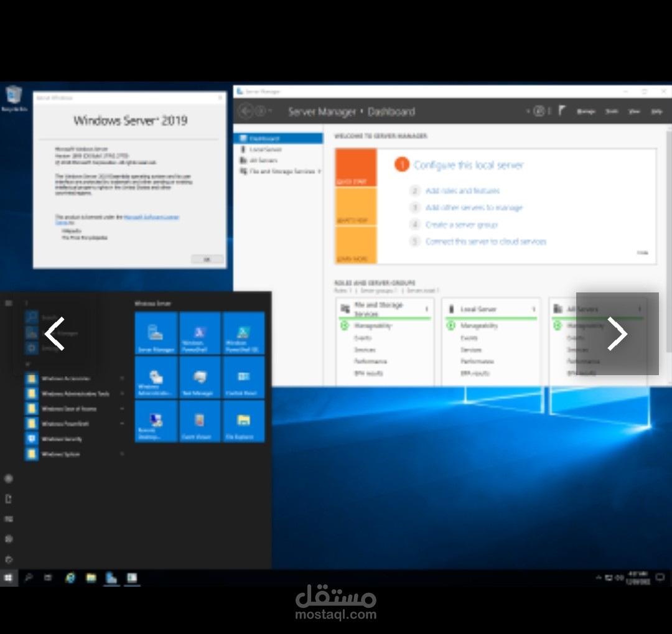The height and width of the screenshot is (634, 672).
Task: Click Add other servers to manage
Action: pyautogui.click(x=474, y=207)
